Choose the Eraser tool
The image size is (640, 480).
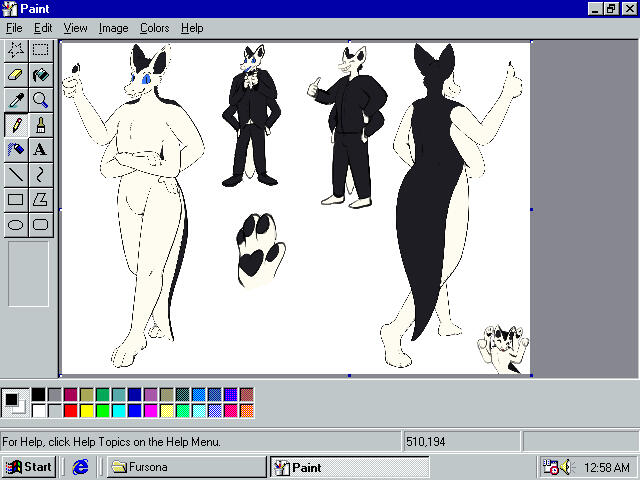(x=16, y=75)
